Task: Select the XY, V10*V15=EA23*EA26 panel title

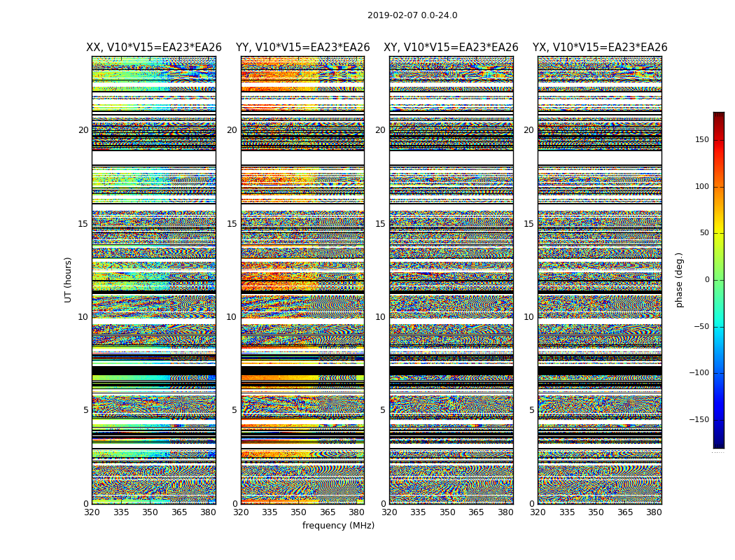Action: (451, 48)
